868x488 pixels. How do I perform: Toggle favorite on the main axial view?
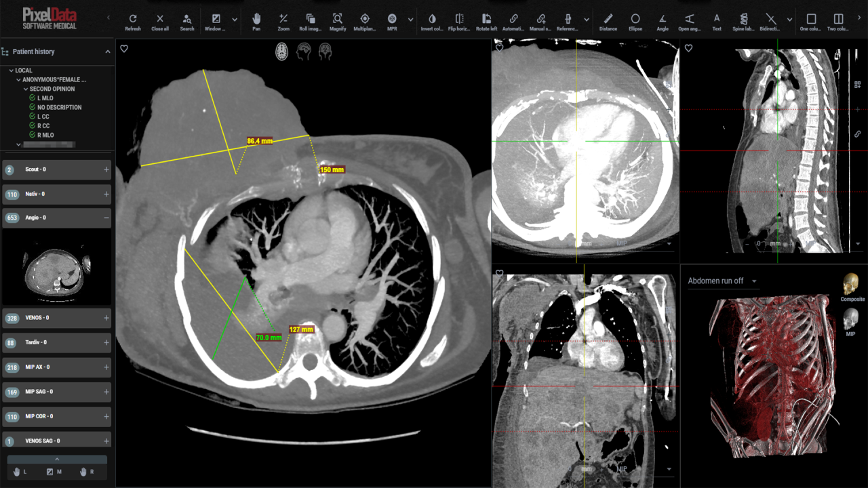tap(123, 48)
